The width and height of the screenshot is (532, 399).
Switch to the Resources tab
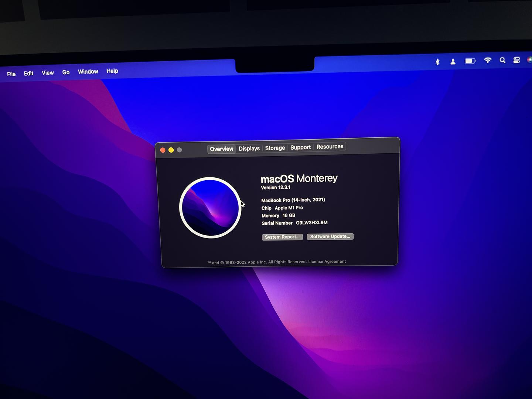coord(330,146)
